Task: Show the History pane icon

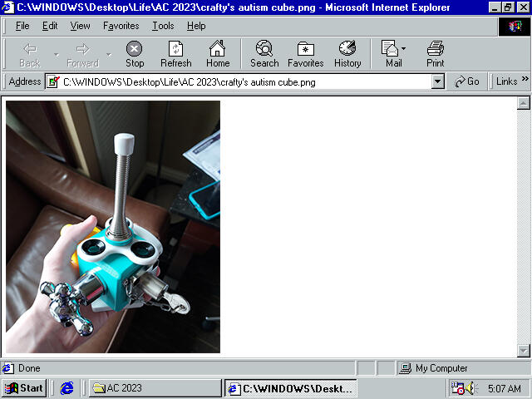Action: tap(347, 54)
